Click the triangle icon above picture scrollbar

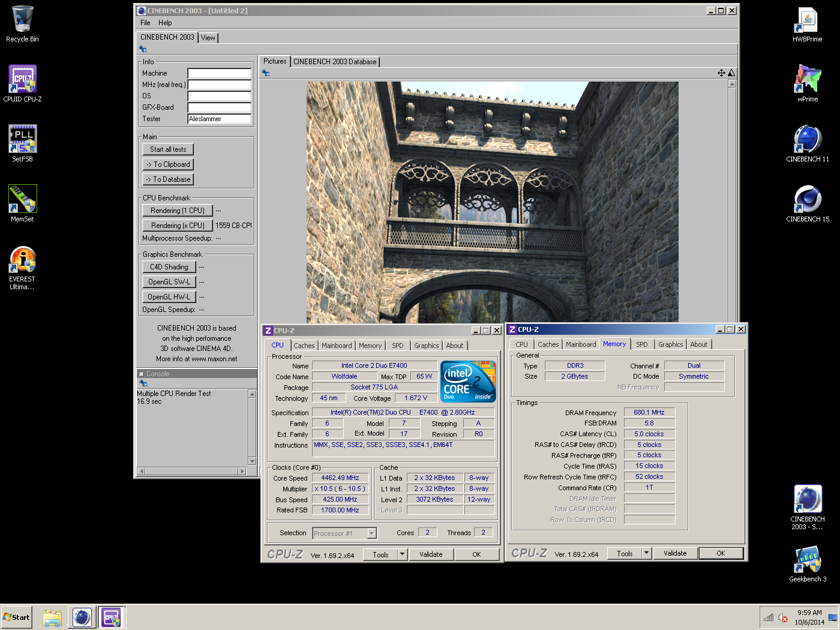(731, 73)
